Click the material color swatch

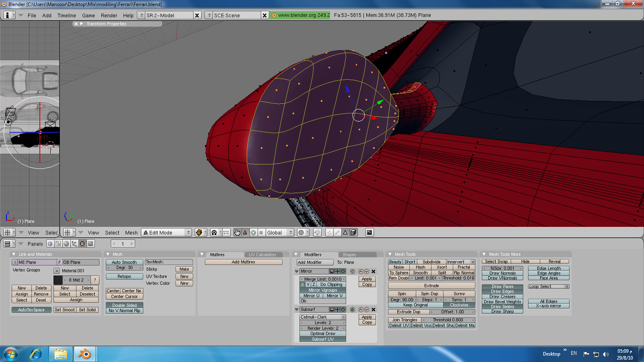[x=58, y=280]
